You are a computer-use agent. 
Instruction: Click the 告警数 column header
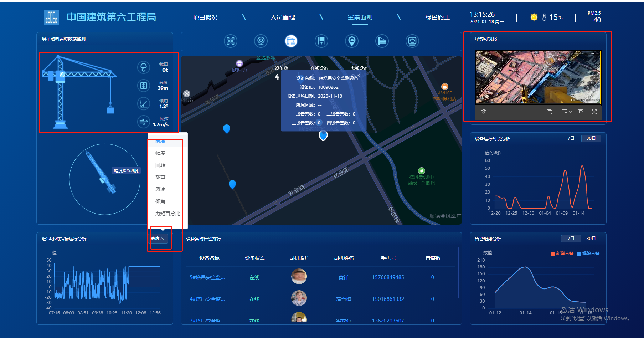click(x=433, y=258)
